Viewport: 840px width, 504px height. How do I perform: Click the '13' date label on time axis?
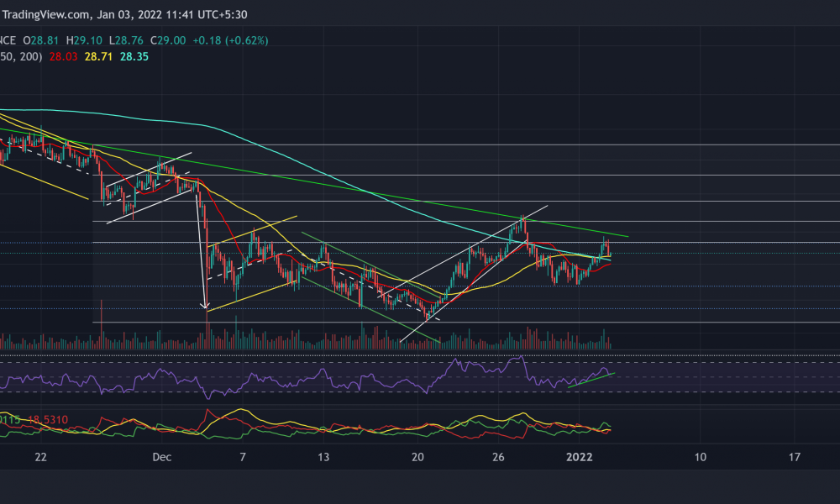click(323, 457)
